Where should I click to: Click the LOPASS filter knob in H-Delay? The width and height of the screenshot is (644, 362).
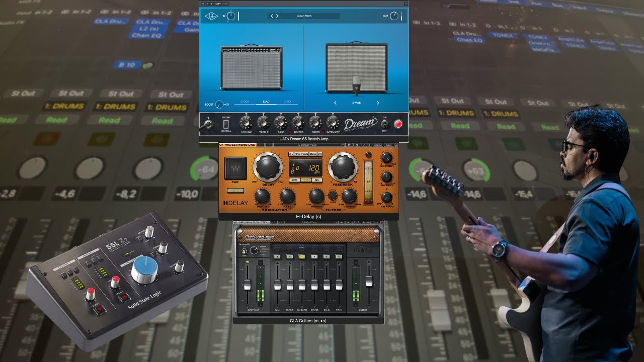[x=349, y=196]
